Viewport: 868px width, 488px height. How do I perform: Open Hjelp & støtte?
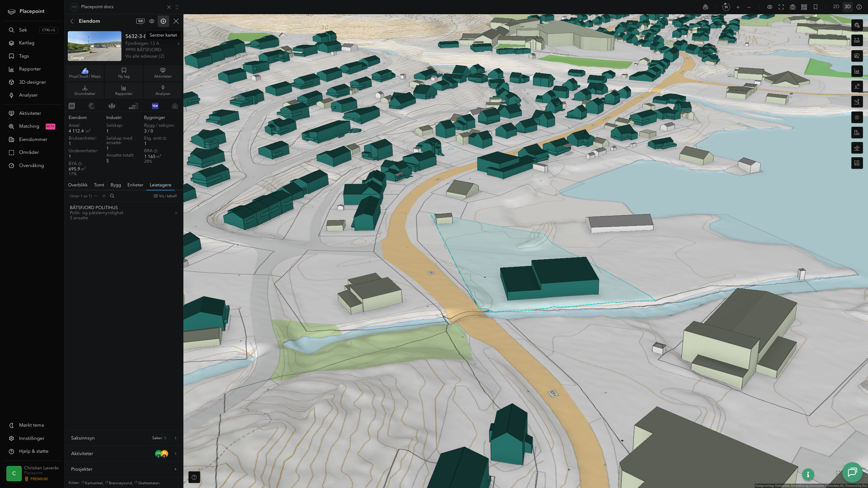click(33, 451)
